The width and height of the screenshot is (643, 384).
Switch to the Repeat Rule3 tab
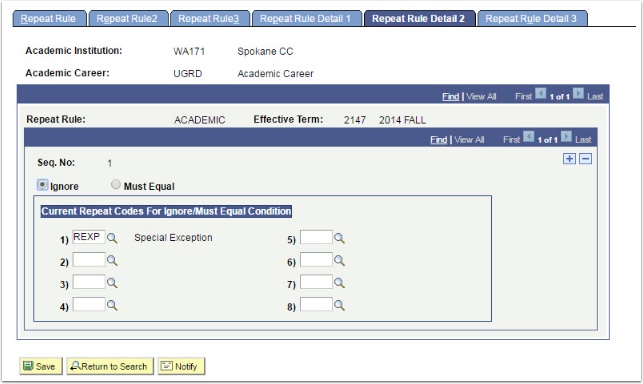coord(210,18)
